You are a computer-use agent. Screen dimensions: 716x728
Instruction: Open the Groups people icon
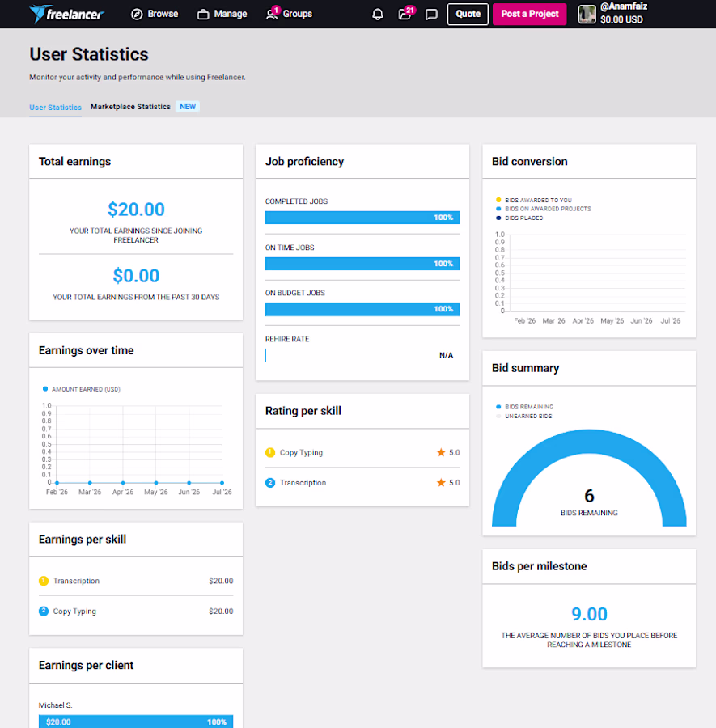[x=272, y=15]
